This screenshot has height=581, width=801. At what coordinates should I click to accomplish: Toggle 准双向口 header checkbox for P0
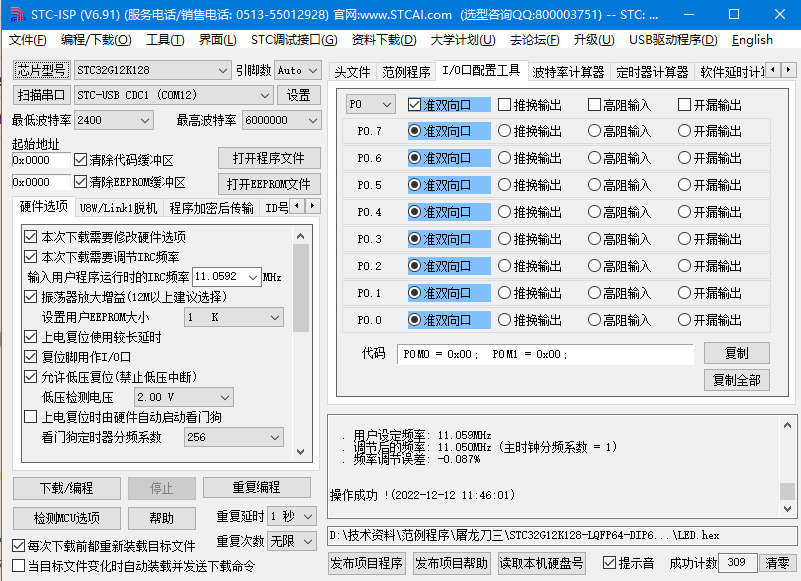[449, 105]
